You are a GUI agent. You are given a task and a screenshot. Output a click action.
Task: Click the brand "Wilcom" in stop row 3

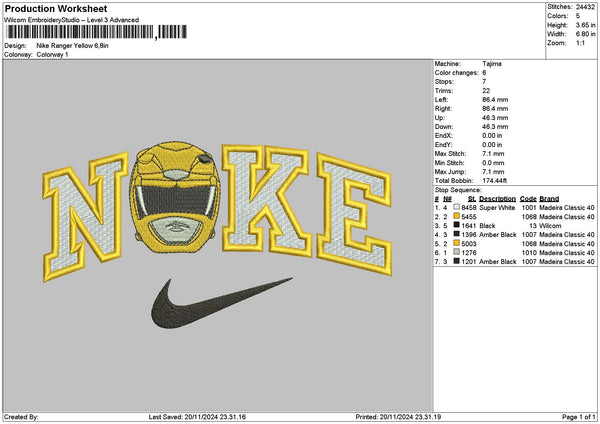(x=550, y=226)
